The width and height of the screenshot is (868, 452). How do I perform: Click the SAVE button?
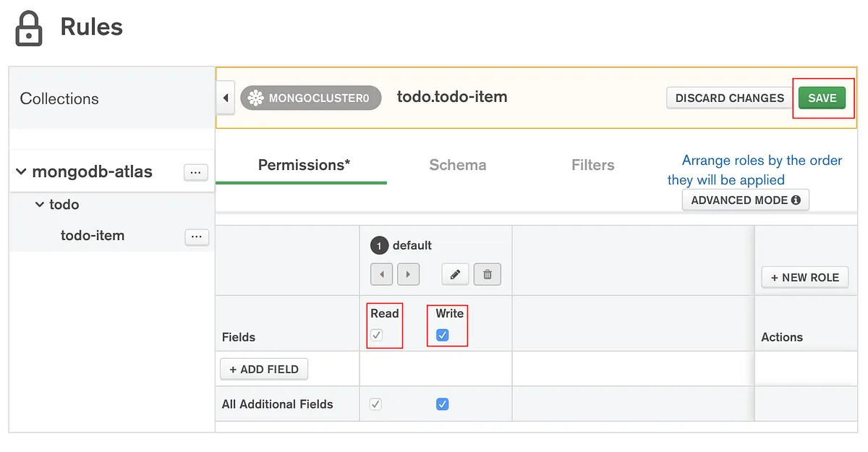(822, 98)
